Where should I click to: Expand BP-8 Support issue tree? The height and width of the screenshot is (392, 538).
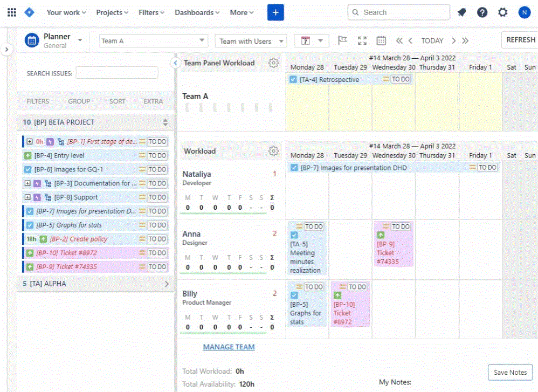click(x=27, y=197)
